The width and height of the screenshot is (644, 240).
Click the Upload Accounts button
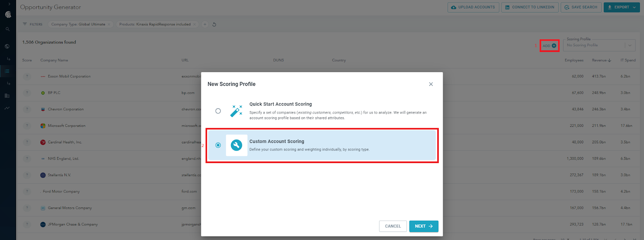(473, 7)
